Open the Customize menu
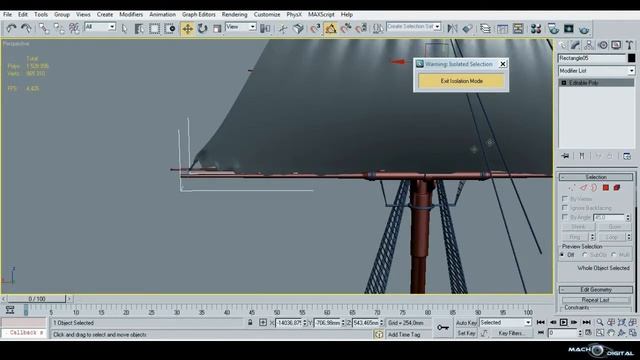The image size is (640, 360). (267, 14)
